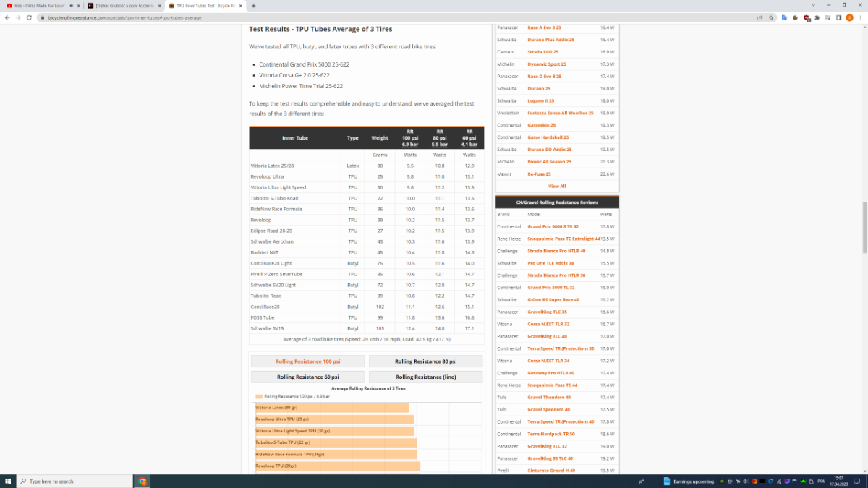Open the Extensions puzzle menu

pyautogui.click(x=817, y=17)
